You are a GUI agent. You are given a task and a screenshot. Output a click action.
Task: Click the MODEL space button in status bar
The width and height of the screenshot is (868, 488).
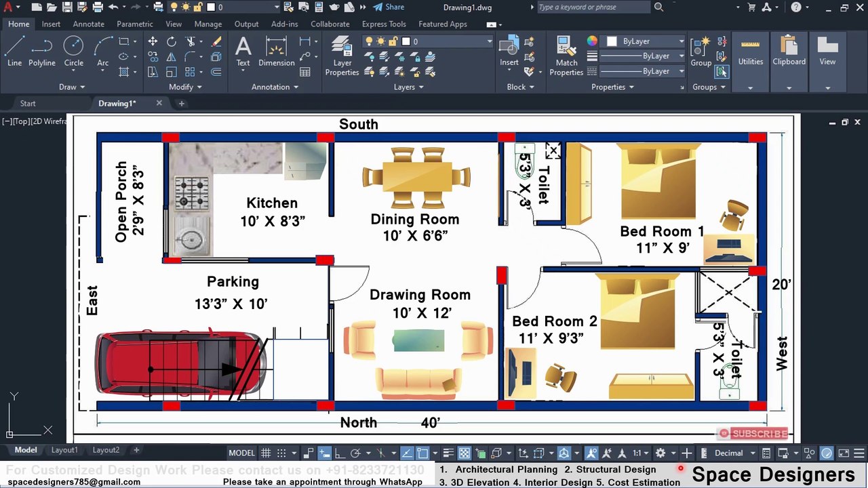click(x=242, y=453)
